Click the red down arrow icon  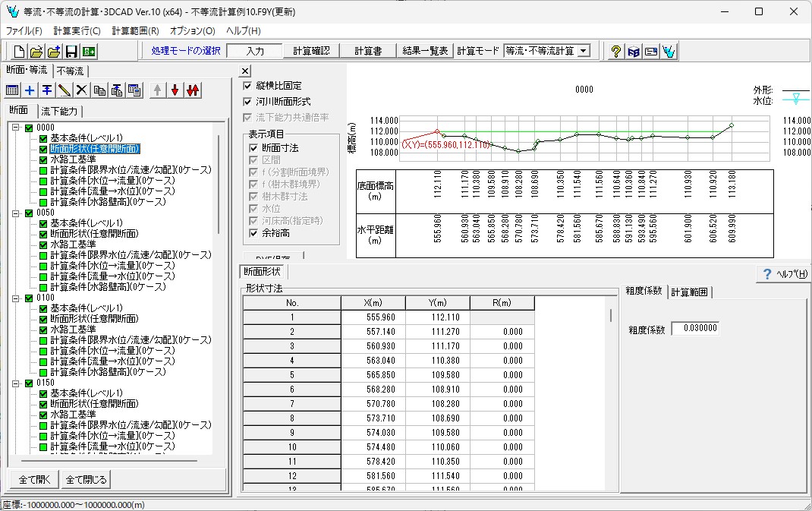(x=175, y=90)
